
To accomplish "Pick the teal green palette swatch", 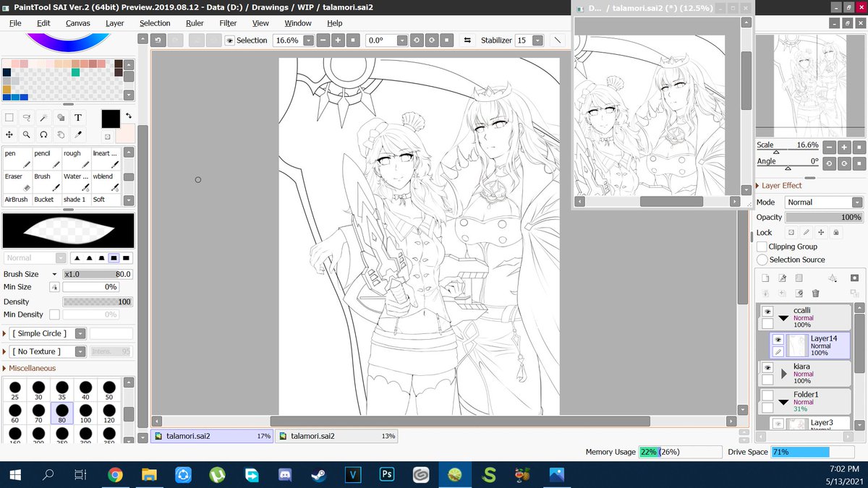I will [76, 72].
